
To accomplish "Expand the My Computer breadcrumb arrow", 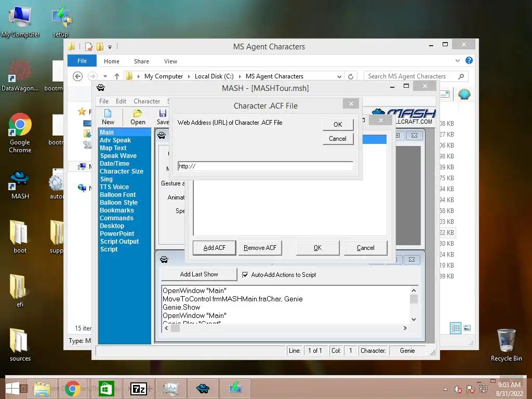I will point(189,77).
